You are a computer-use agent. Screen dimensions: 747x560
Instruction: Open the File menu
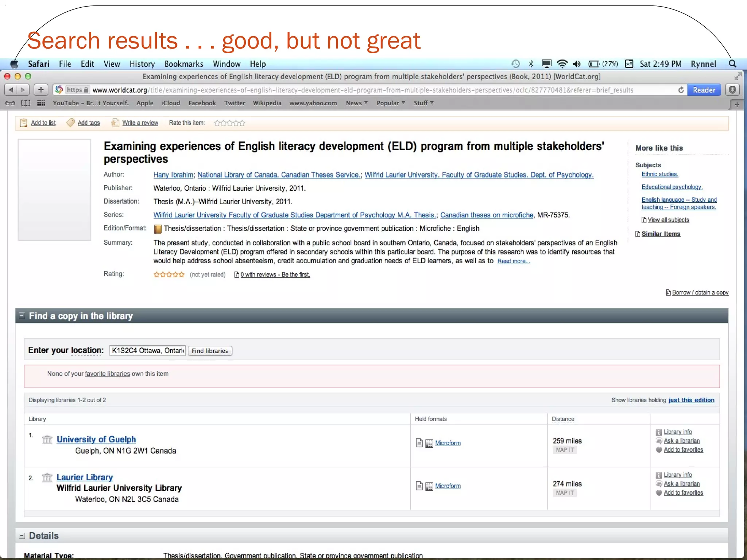click(x=65, y=64)
